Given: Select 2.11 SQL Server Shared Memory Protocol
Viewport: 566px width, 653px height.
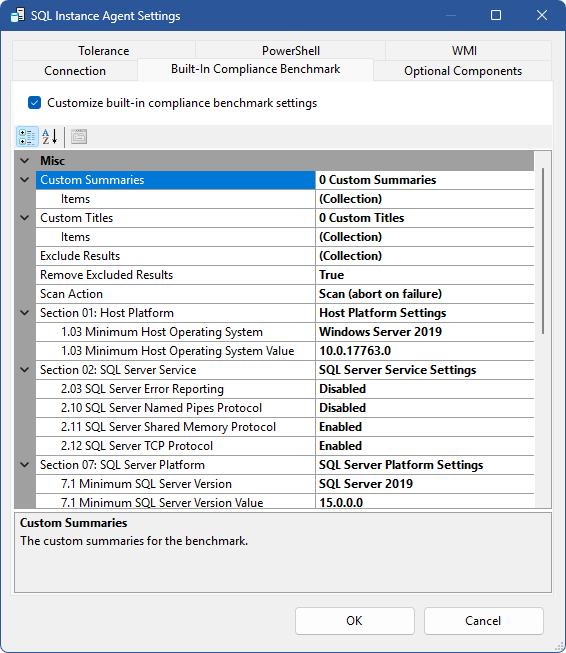Looking at the screenshot, I should [x=175, y=427].
